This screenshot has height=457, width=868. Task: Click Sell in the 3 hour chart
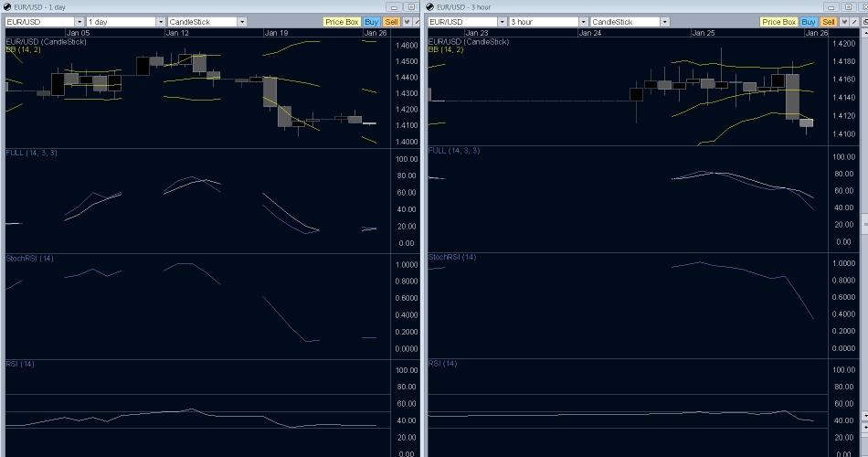[x=829, y=22]
